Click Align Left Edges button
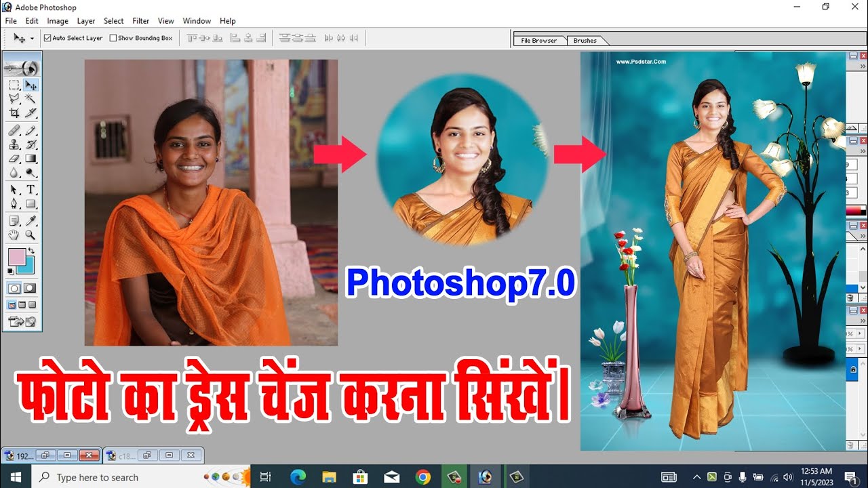This screenshot has height=488, width=868. click(x=235, y=38)
